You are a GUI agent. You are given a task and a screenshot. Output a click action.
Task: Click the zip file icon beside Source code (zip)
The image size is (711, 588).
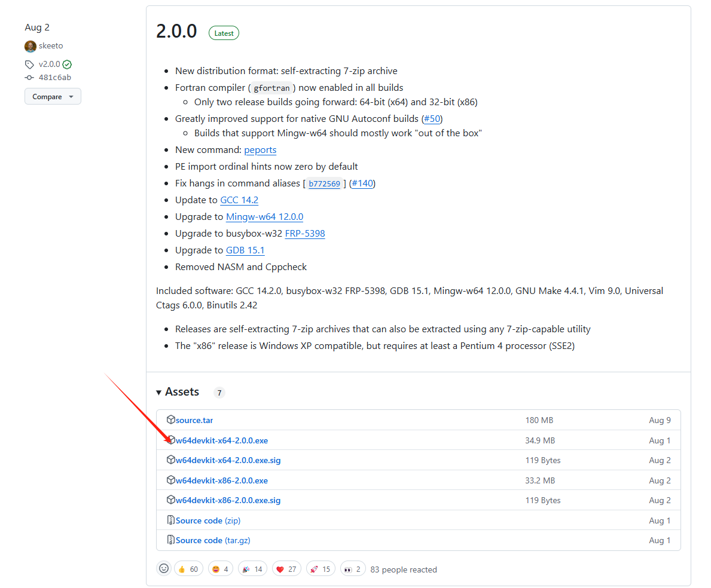171,520
